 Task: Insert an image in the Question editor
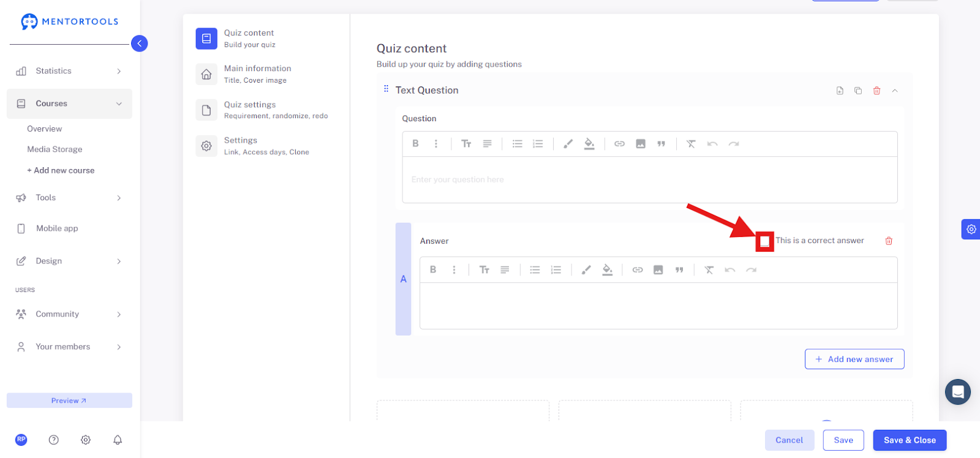click(641, 144)
